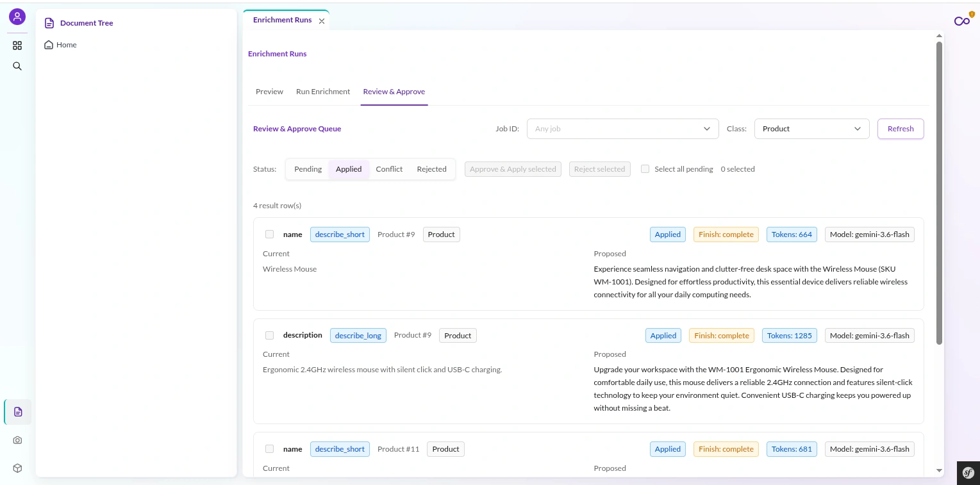
Task: Open the infinity logo icon with notification badge
Action: click(x=962, y=21)
